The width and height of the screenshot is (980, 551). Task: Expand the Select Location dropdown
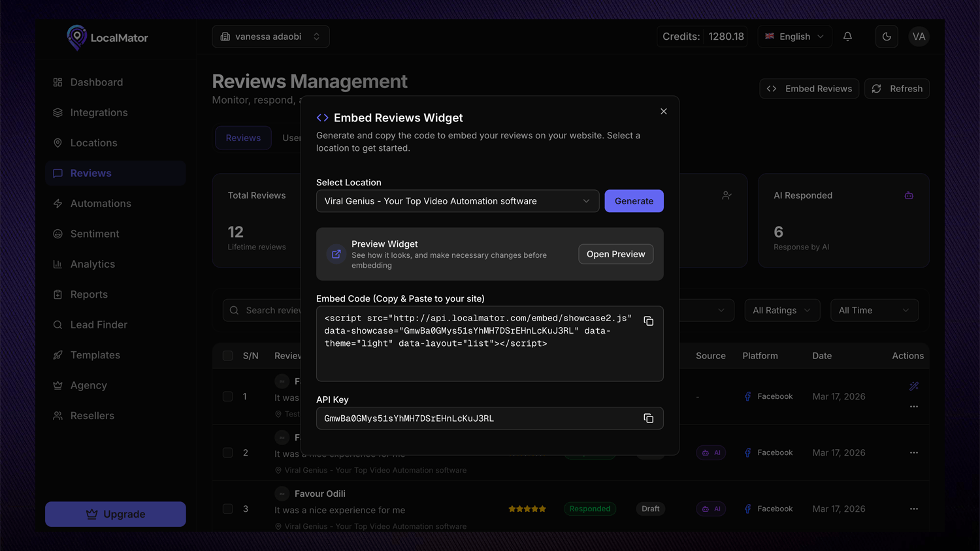pos(457,201)
